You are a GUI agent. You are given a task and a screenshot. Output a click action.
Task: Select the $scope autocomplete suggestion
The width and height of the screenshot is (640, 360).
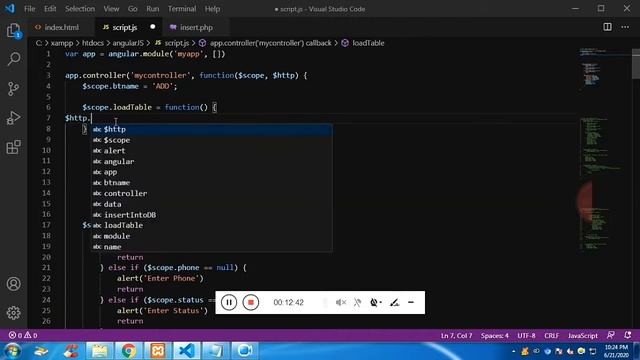click(x=211, y=140)
